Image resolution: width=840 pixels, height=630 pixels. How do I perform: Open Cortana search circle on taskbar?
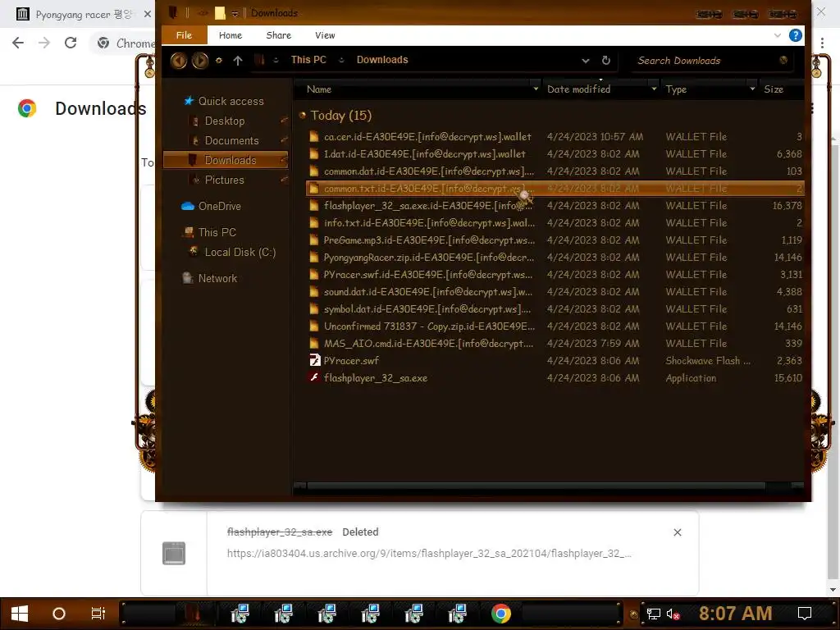[59, 614]
